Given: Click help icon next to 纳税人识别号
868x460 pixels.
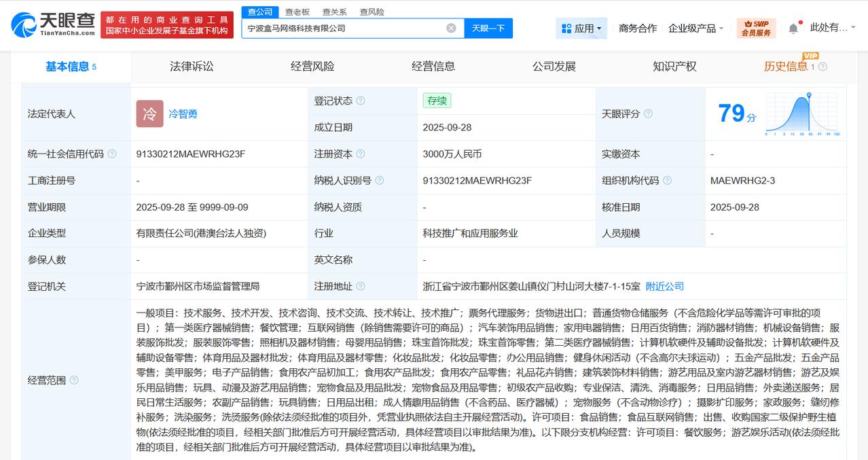Looking at the screenshot, I should pyautogui.click(x=380, y=181).
